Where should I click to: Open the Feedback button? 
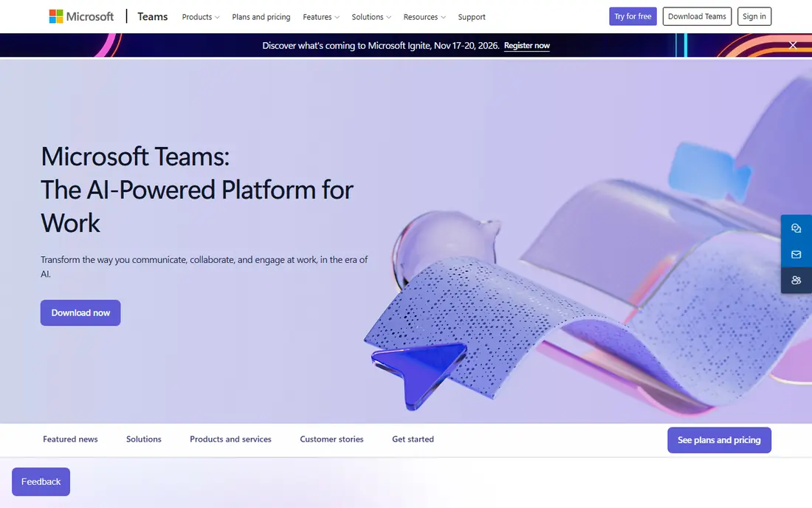41,481
